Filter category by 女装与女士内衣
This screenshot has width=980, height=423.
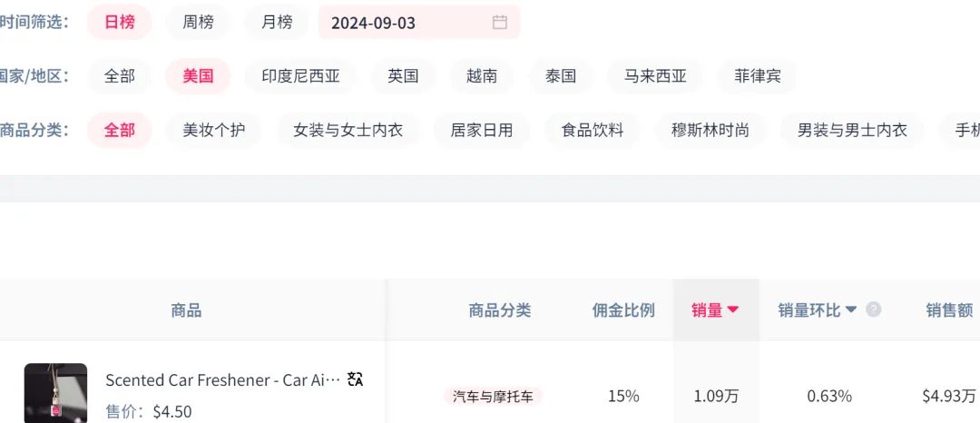[348, 130]
